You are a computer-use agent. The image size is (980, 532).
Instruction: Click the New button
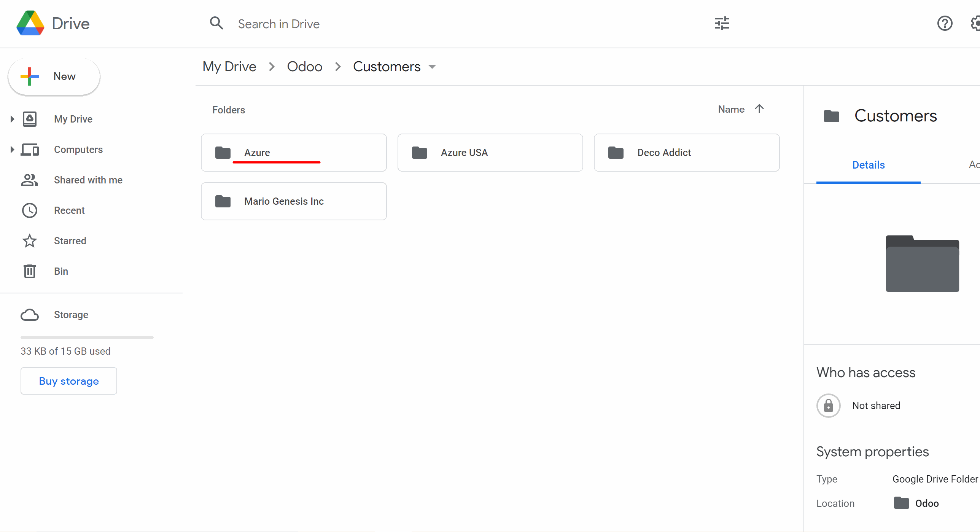54,76
